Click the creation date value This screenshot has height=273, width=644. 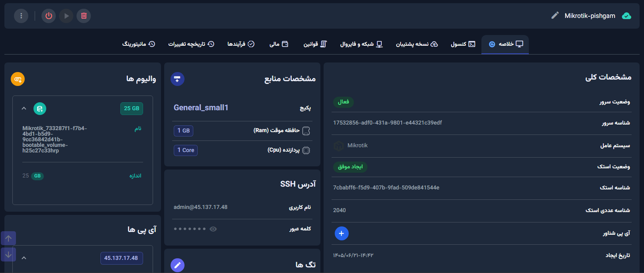pos(353,255)
